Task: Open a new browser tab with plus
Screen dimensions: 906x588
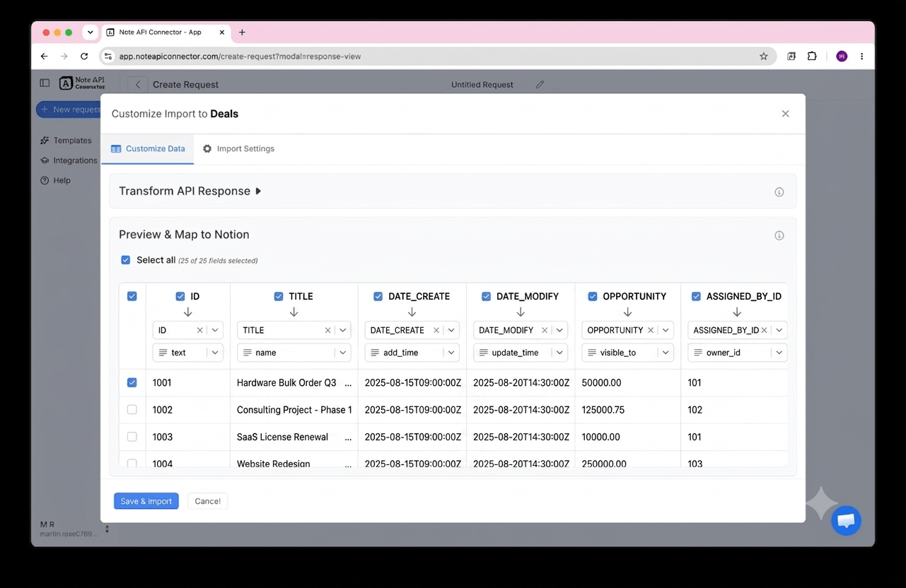Action: tap(242, 33)
